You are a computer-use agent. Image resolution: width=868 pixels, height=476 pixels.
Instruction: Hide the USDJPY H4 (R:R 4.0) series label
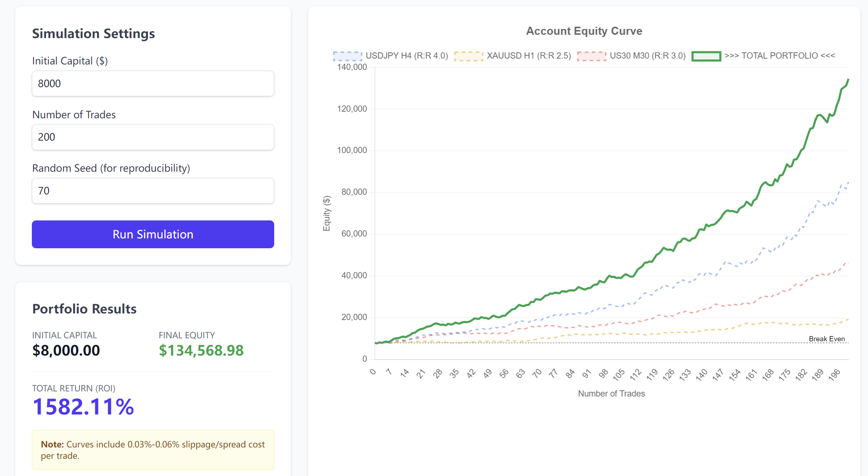pyautogui.click(x=407, y=56)
